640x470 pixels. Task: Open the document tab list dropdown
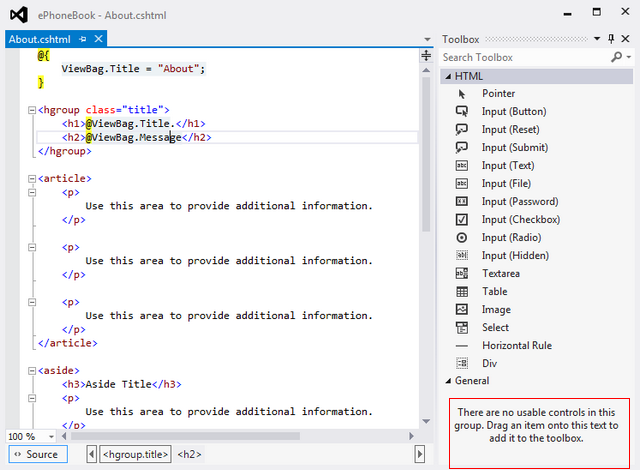pos(427,40)
